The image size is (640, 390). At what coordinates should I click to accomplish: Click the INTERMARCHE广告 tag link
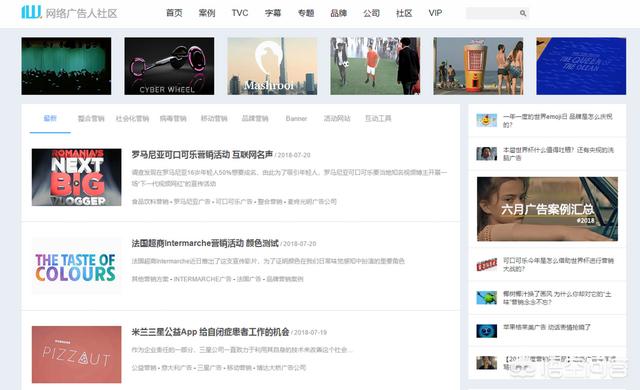[202, 279]
